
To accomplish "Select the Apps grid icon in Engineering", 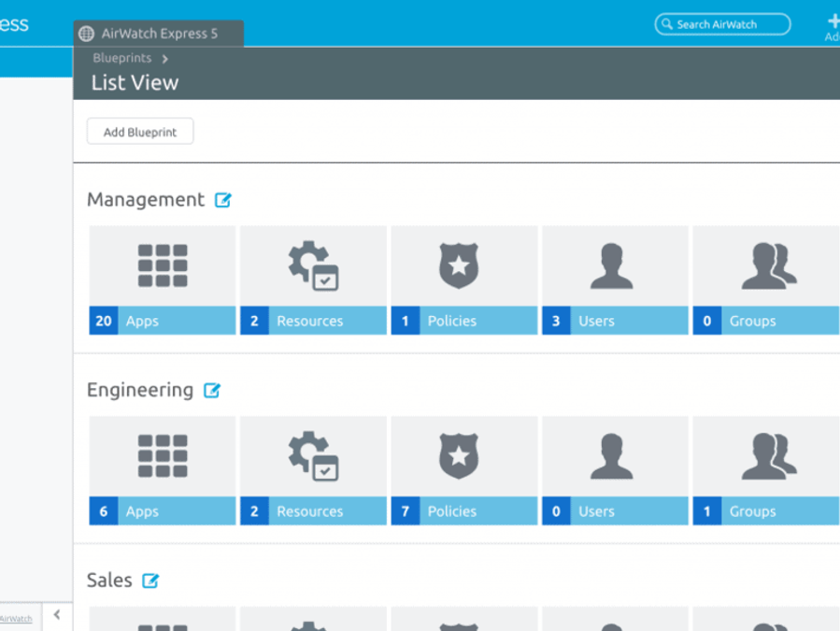I will (x=161, y=456).
